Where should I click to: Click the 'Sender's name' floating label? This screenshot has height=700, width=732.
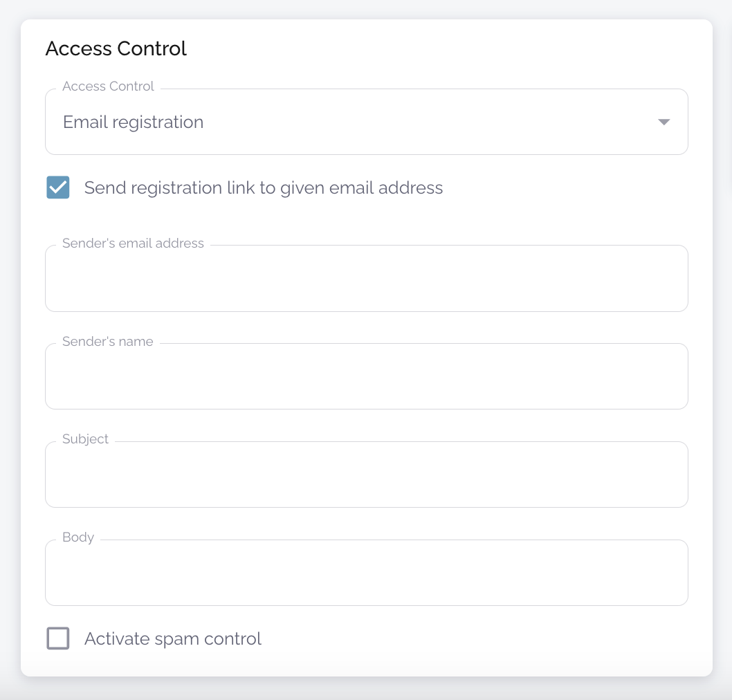tap(108, 342)
